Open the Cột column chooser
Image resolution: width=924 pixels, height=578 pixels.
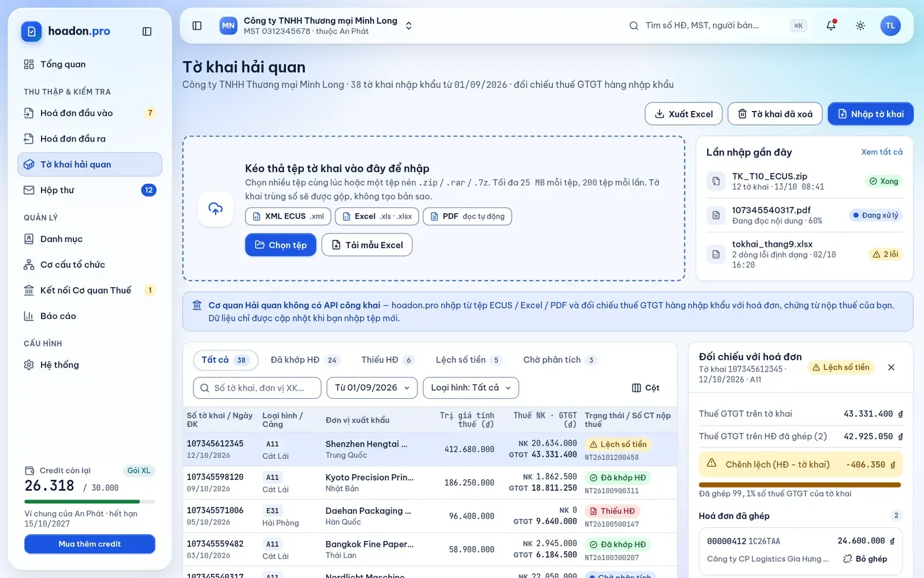tap(646, 388)
